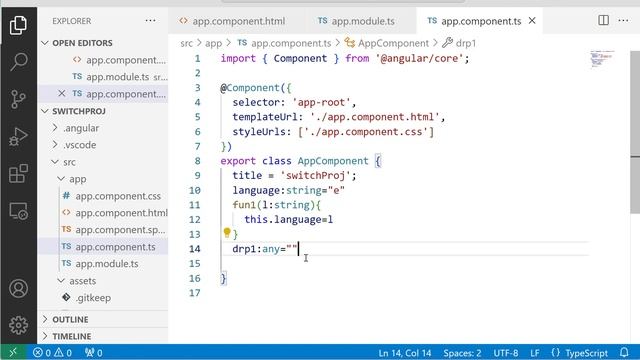The height and width of the screenshot is (360, 640).
Task: Open the Remote Explorer icon
Action: (18, 211)
